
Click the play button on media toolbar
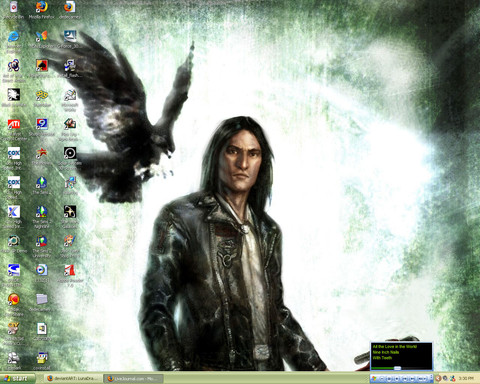coord(389,379)
